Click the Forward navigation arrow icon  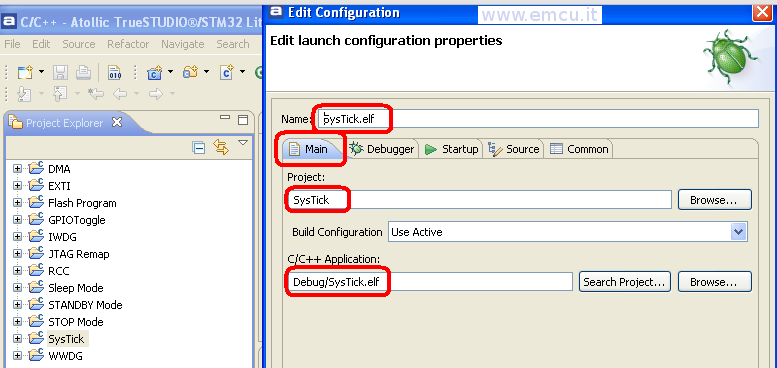coord(156,94)
